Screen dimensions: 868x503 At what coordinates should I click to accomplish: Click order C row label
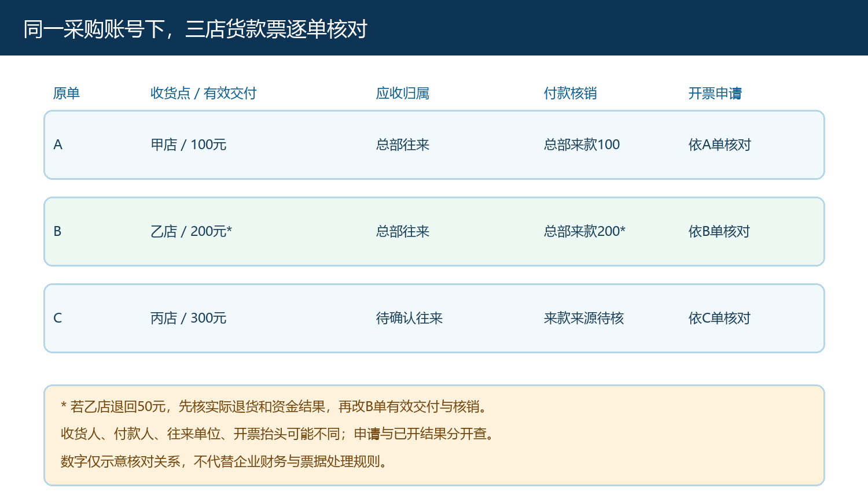pos(57,318)
